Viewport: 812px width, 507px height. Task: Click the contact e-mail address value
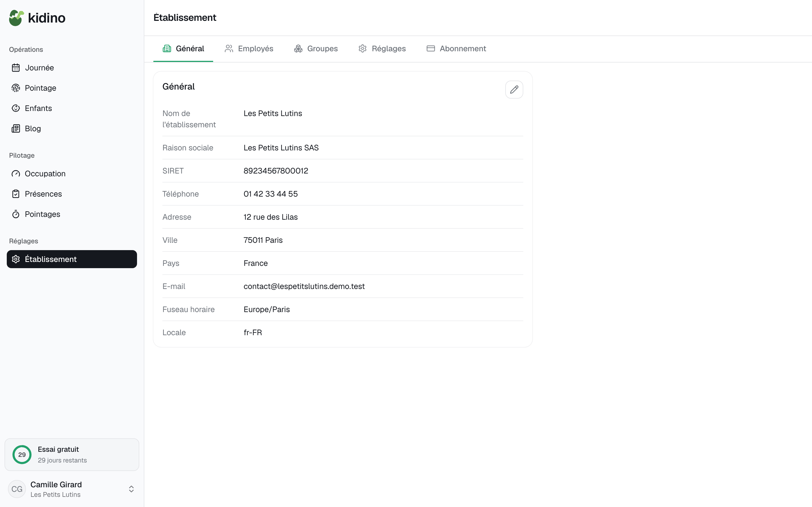(x=304, y=286)
